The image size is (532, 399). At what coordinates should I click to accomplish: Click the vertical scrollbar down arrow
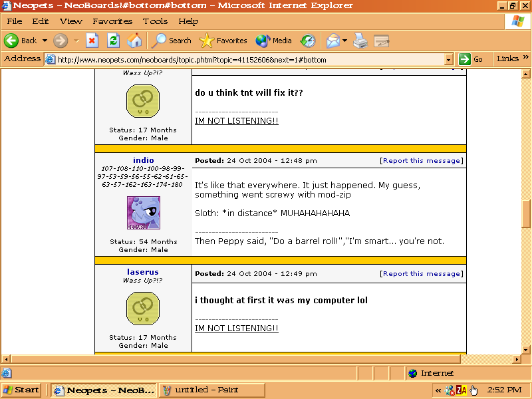[x=526, y=350]
